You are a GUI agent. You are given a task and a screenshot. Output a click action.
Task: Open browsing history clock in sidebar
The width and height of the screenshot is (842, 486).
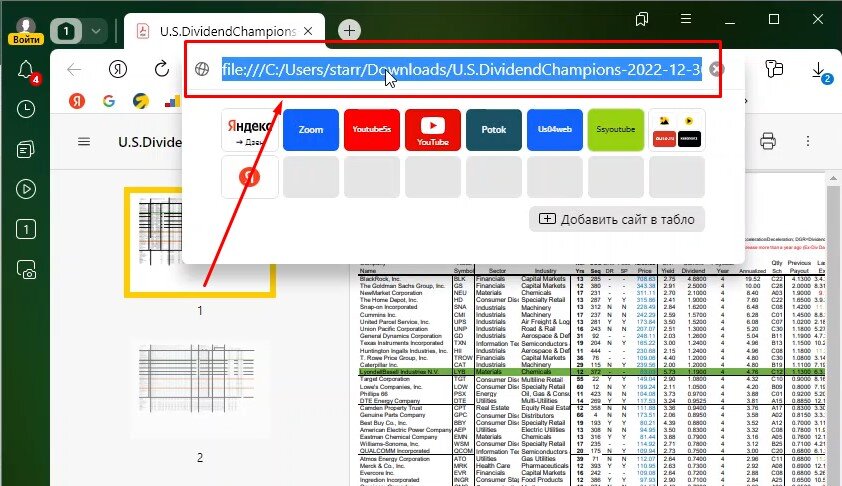point(26,109)
